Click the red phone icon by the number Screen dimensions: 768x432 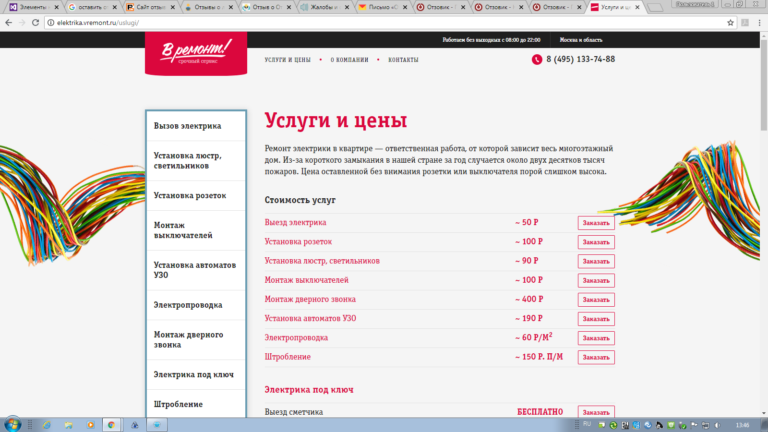[x=537, y=60]
